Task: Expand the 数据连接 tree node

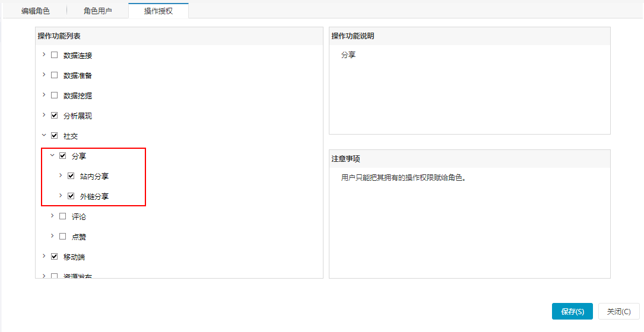Action: pos(44,55)
